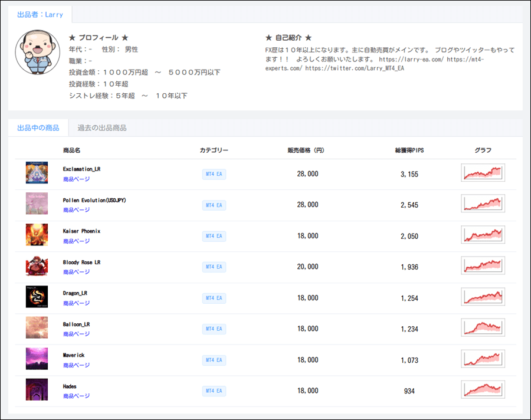Click the Hades product thumbnail
The width and height of the screenshot is (531, 420).
click(37, 390)
